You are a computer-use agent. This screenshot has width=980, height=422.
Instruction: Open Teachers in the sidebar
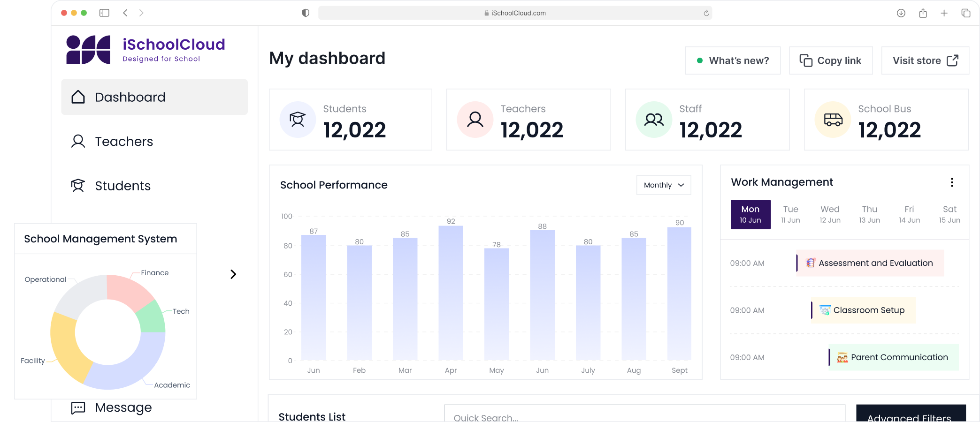point(124,142)
